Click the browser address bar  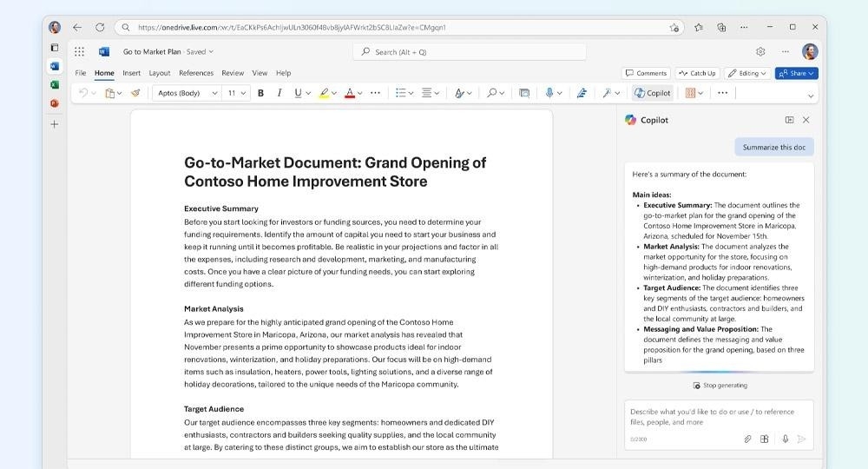click(398, 27)
